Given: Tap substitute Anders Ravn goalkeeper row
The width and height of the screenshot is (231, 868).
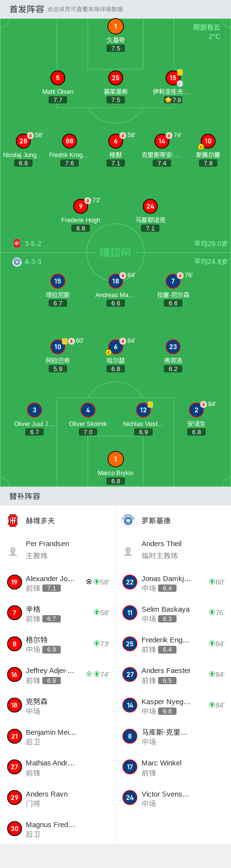Looking at the screenshot, I should click(57, 797).
